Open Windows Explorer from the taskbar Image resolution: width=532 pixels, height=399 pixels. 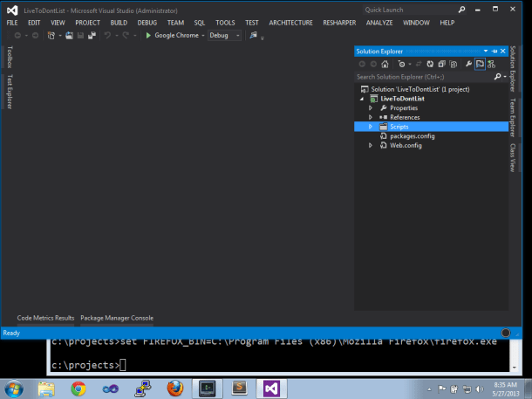[46, 389]
